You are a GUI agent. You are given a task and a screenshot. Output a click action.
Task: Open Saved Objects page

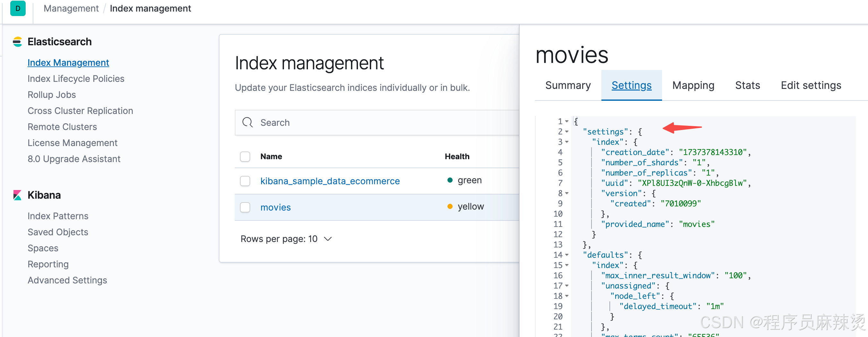pyautogui.click(x=58, y=232)
